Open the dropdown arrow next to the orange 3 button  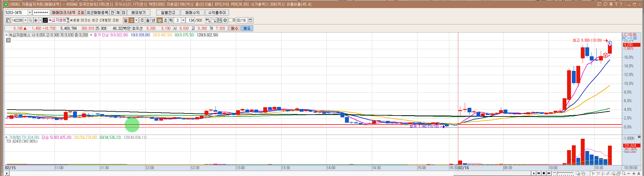137,20
